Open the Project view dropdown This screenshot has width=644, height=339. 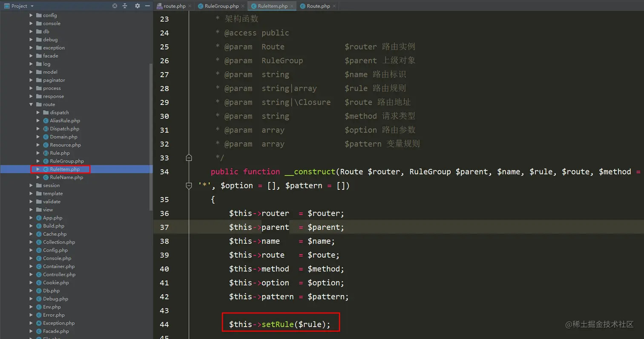click(32, 6)
